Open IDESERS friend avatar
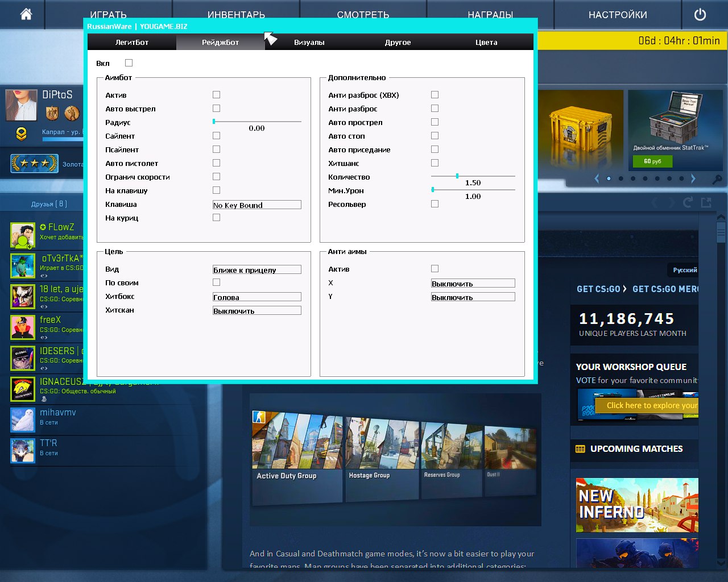The height and width of the screenshot is (582, 728). [23, 358]
